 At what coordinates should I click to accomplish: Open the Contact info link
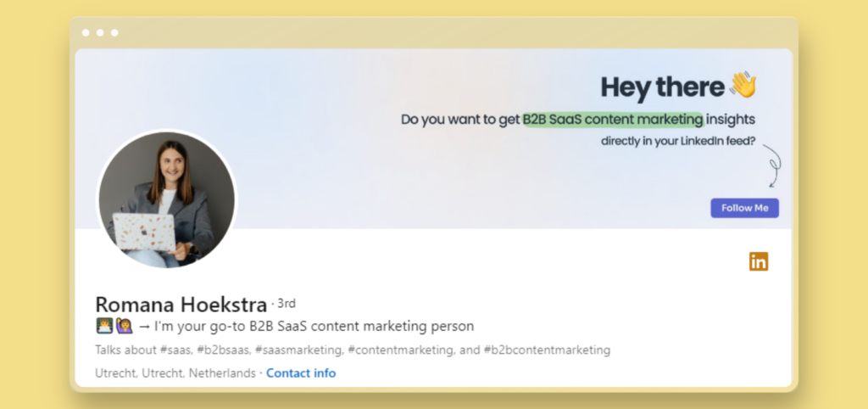pyautogui.click(x=301, y=373)
